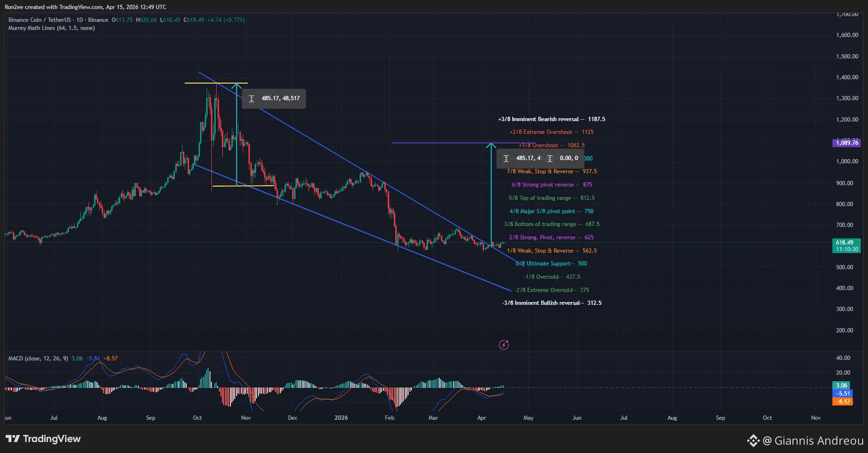Select "-3/8 Imminent Bullish reversal-- 312.5" label
The image size is (868, 453).
click(x=552, y=303)
